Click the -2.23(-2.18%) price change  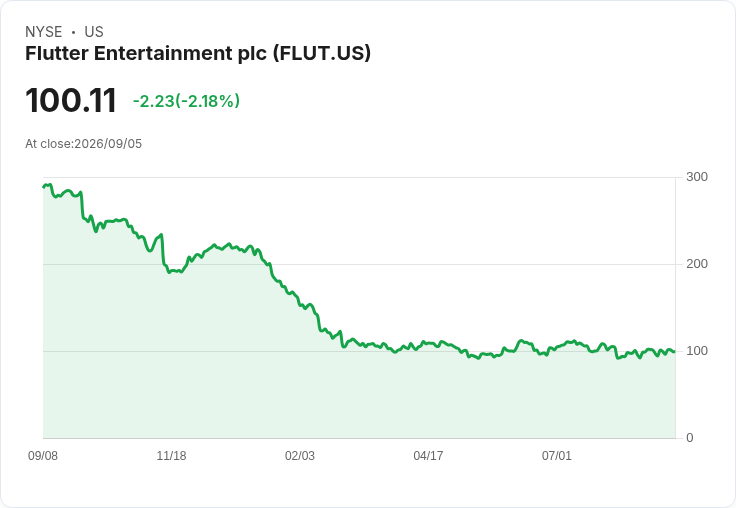[186, 101]
